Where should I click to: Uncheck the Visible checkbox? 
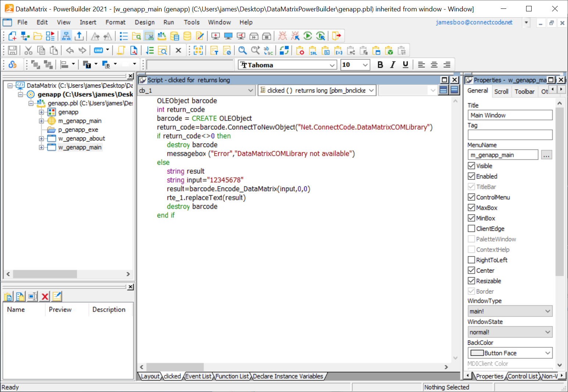click(x=471, y=166)
